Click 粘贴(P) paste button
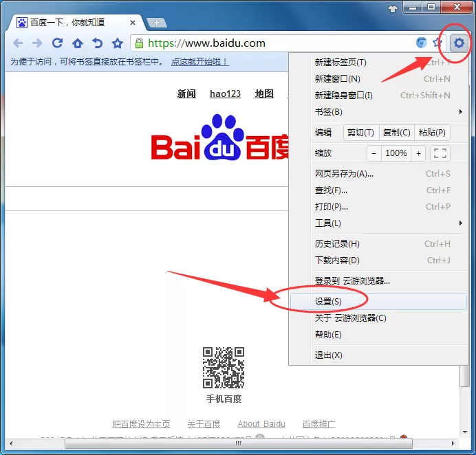 pyautogui.click(x=432, y=133)
